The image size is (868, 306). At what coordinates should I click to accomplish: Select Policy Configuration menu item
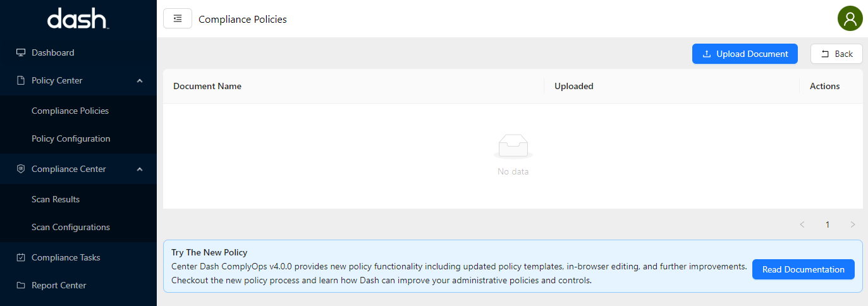[71, 138]
